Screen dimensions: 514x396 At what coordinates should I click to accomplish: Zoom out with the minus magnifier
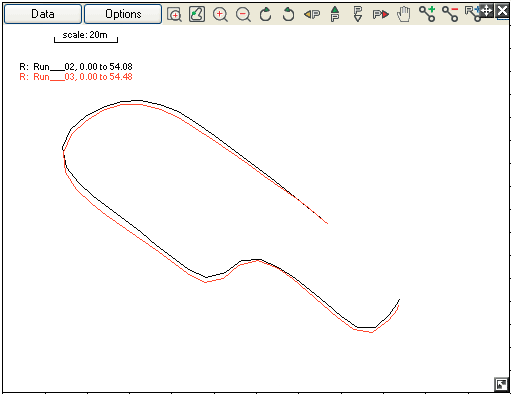tap(243, 15)
